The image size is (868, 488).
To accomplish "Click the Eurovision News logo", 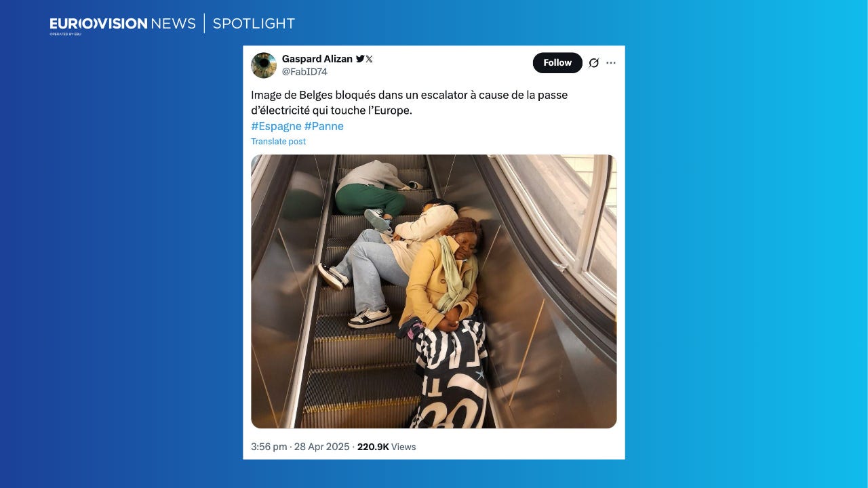I will tap(123, 25).
